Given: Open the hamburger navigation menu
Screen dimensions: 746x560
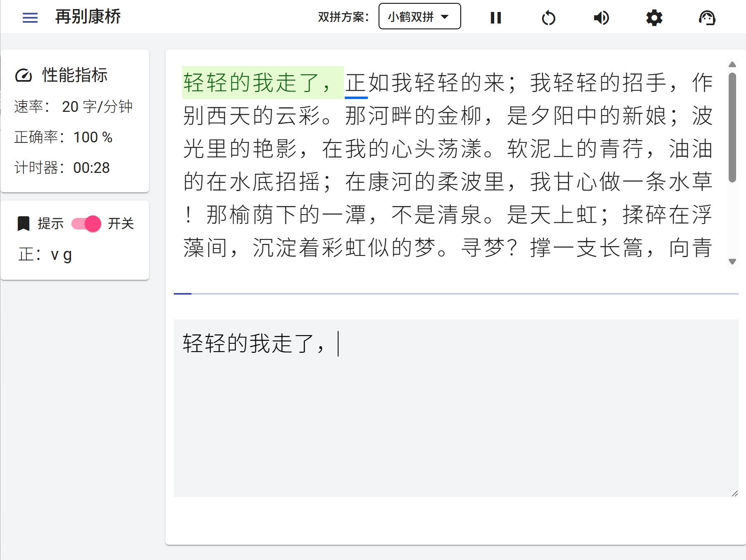Looking at the screenshot, I should (x=30, y=18).
